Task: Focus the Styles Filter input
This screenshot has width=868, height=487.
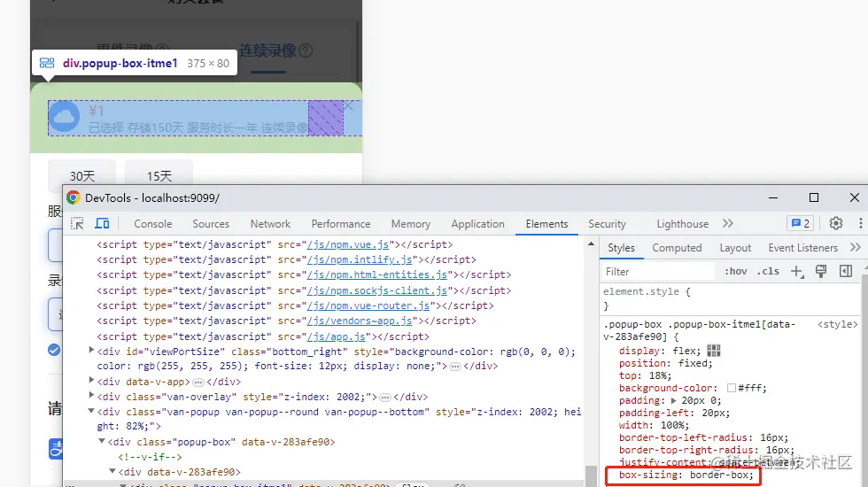Action: tap(659, 271)
